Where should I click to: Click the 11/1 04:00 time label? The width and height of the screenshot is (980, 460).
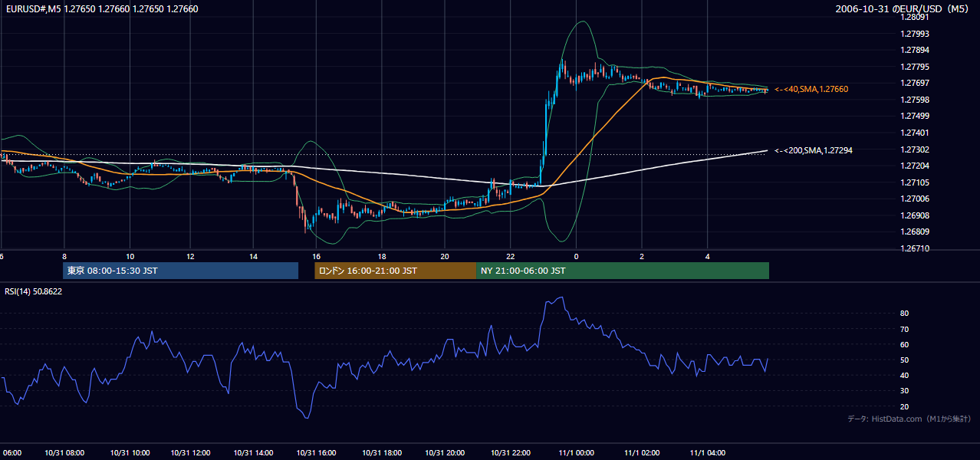pyautogui.click(x=707, y=452)
